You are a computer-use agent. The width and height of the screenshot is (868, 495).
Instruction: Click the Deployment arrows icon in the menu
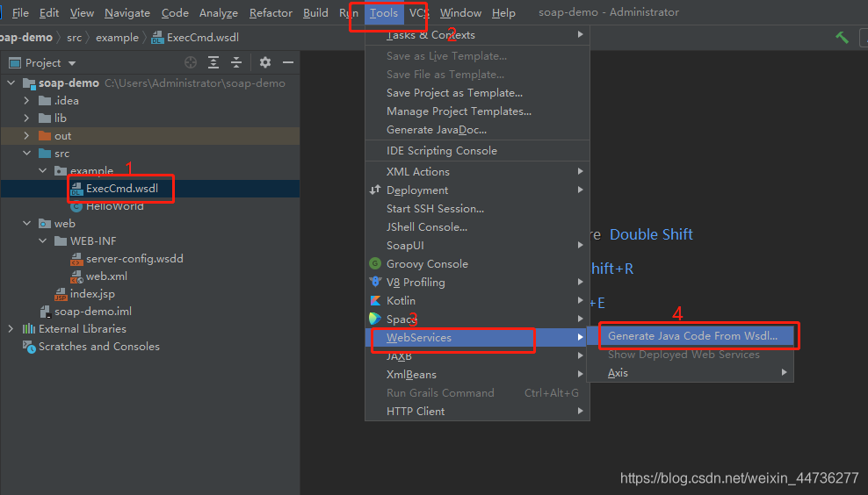[375, 190]
